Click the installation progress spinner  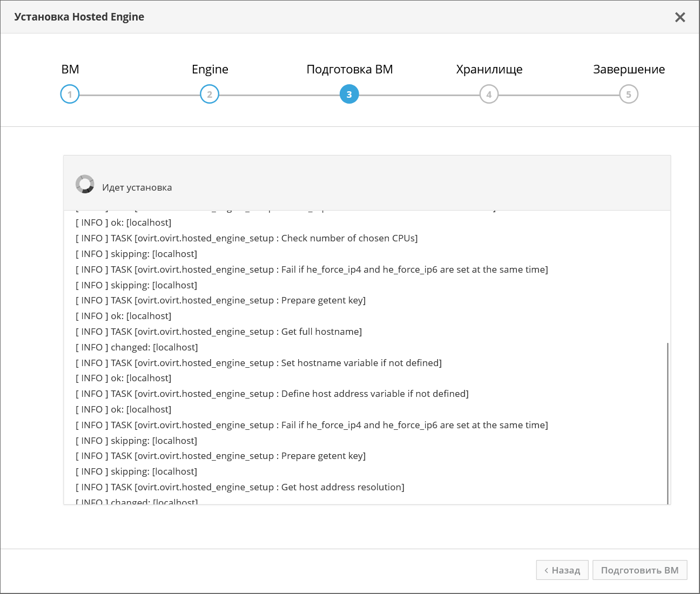coord(85,184)
